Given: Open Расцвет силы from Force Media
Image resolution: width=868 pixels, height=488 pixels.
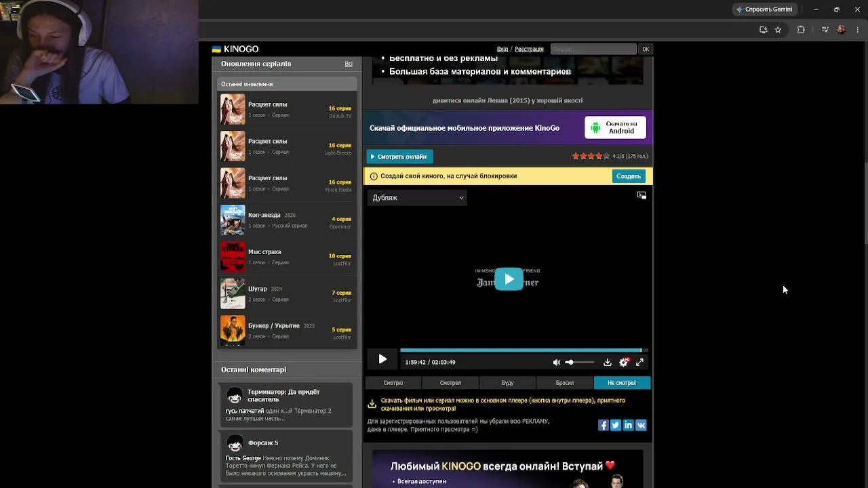Looking at the screenshot, I should pyautogui.click(x=287, y=183).
